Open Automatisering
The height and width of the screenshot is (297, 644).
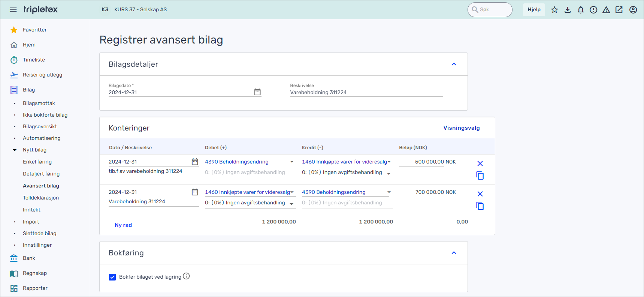click(42, 138)
